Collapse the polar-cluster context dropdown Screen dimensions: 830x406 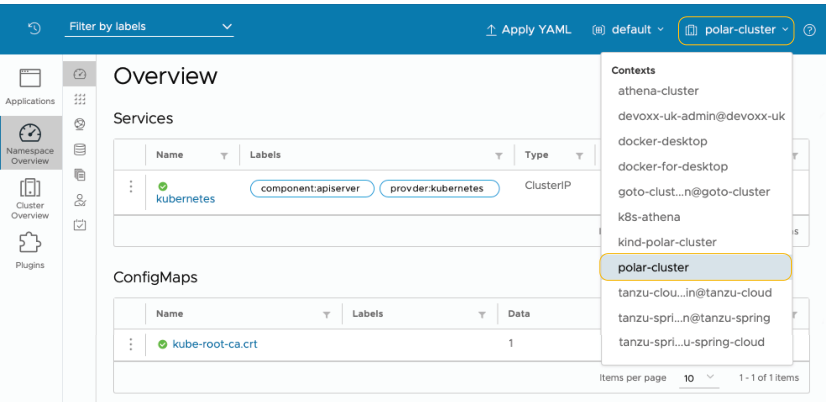pyautogui.click(x=736, y=30)
